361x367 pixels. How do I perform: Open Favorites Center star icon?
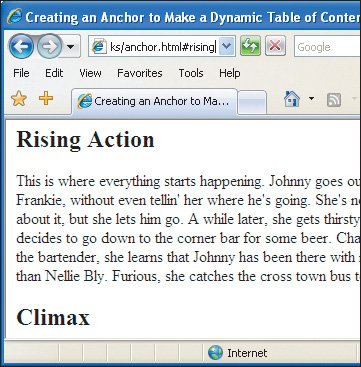tap(19, 99)
